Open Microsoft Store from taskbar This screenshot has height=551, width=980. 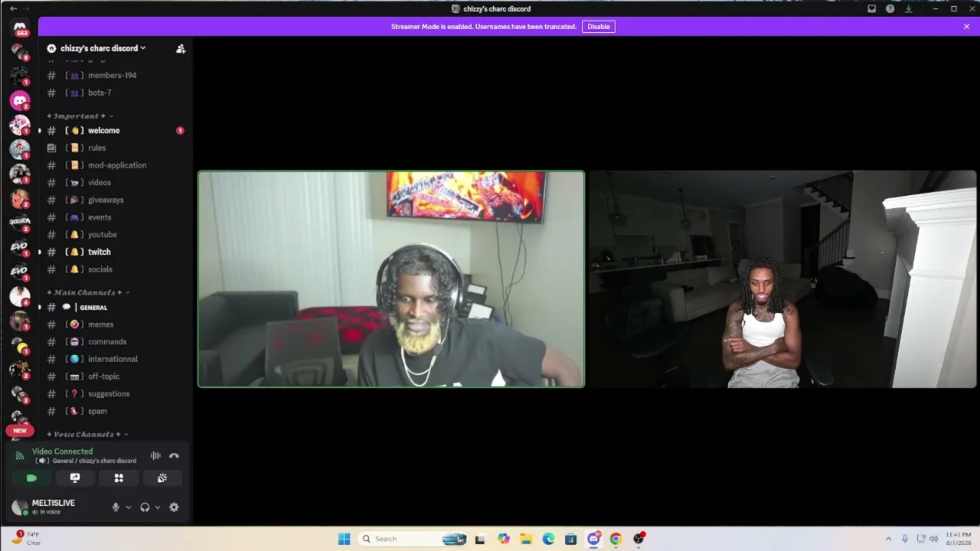pyautogui.click(x=570, y=539)
